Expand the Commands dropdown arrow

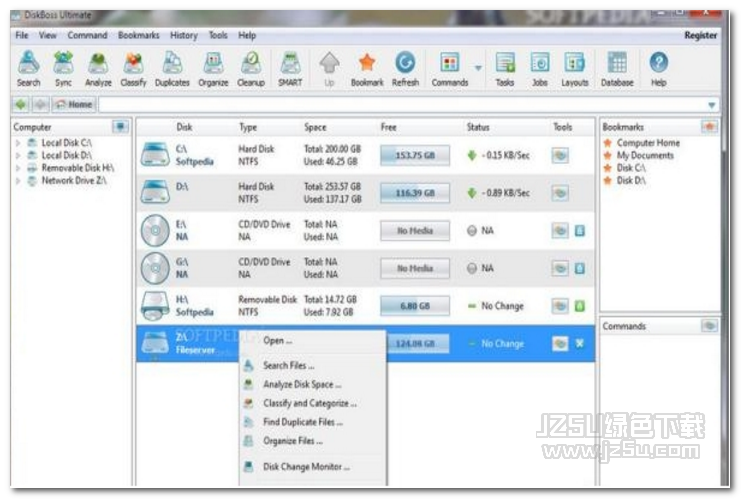coord(478,68)
